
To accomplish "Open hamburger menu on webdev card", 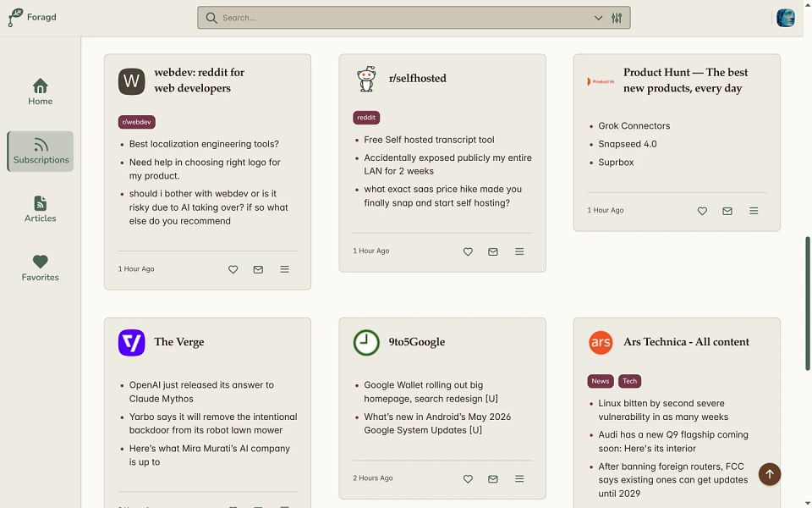I will point(284,269).
